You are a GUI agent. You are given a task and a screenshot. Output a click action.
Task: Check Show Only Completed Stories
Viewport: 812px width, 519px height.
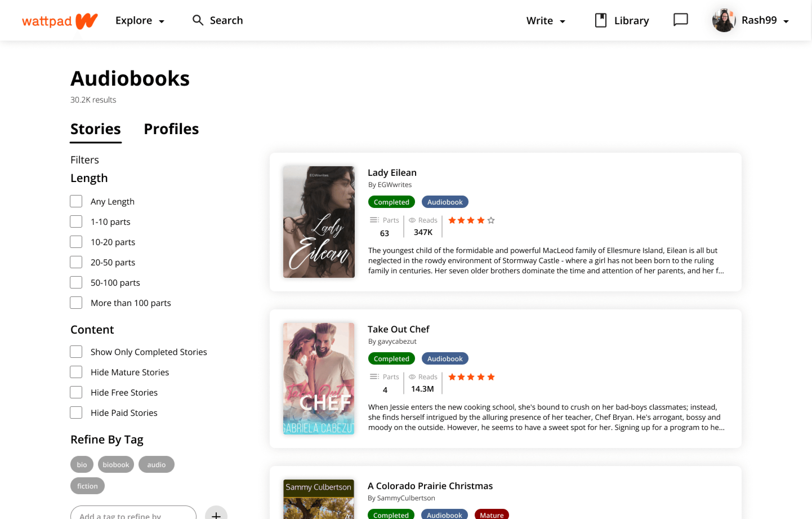[x=76, y=352]
